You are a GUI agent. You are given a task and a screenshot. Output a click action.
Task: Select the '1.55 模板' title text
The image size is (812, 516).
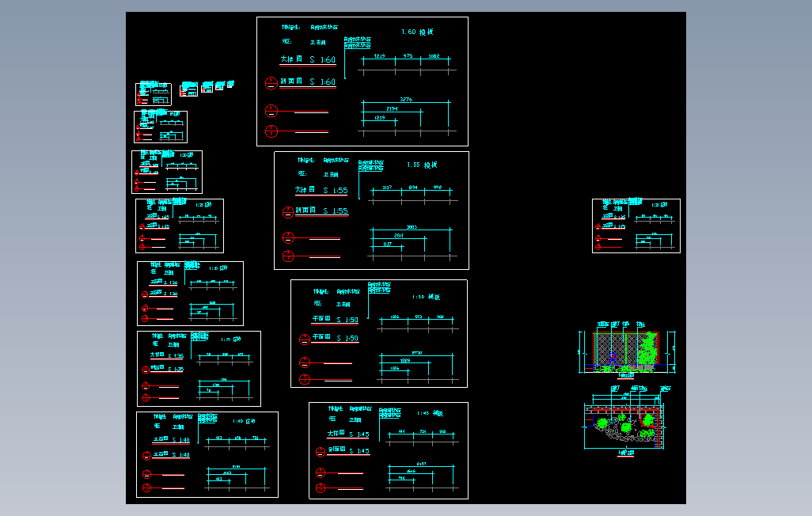(x=422, y=165)
